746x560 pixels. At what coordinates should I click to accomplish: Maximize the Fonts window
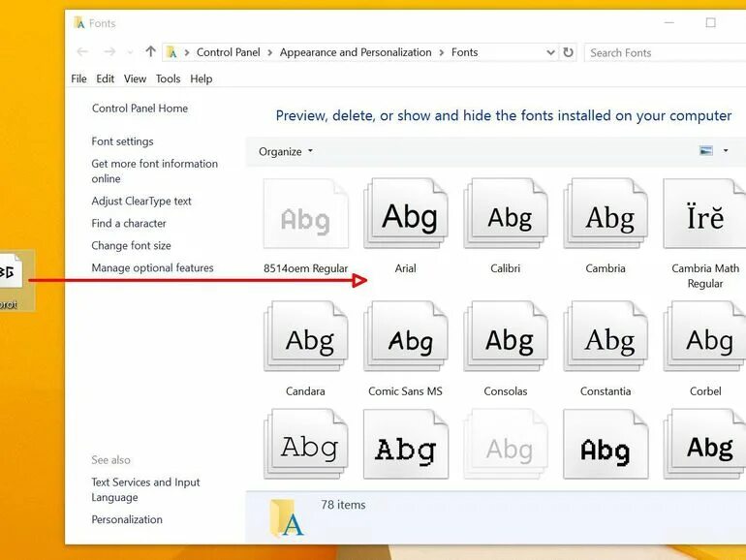point(710,23)
